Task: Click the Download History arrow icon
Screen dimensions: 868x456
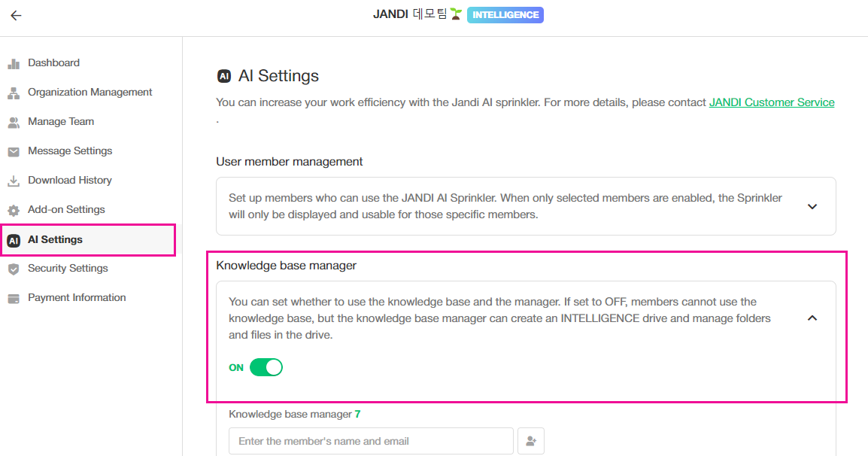Action: point(14,181)
